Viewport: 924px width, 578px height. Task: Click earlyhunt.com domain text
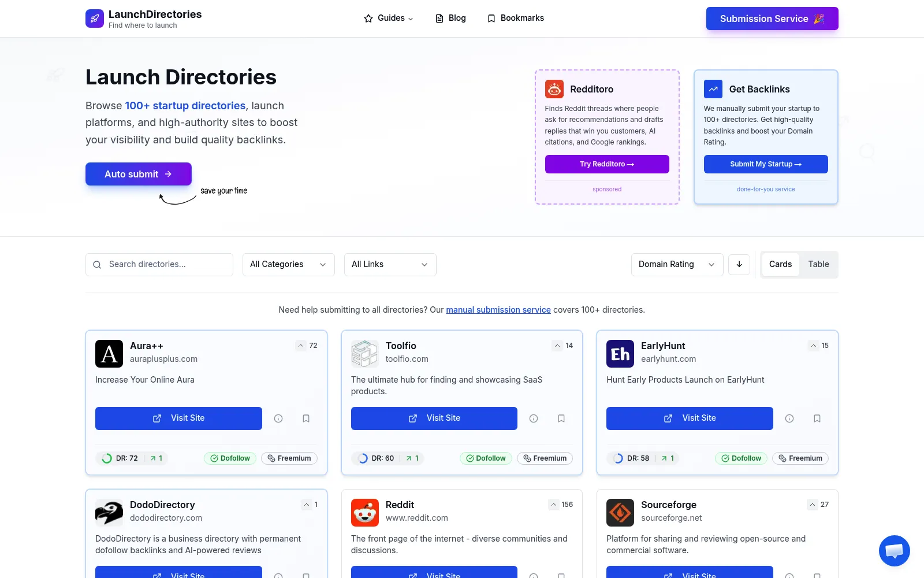click(x=669, y=359)
